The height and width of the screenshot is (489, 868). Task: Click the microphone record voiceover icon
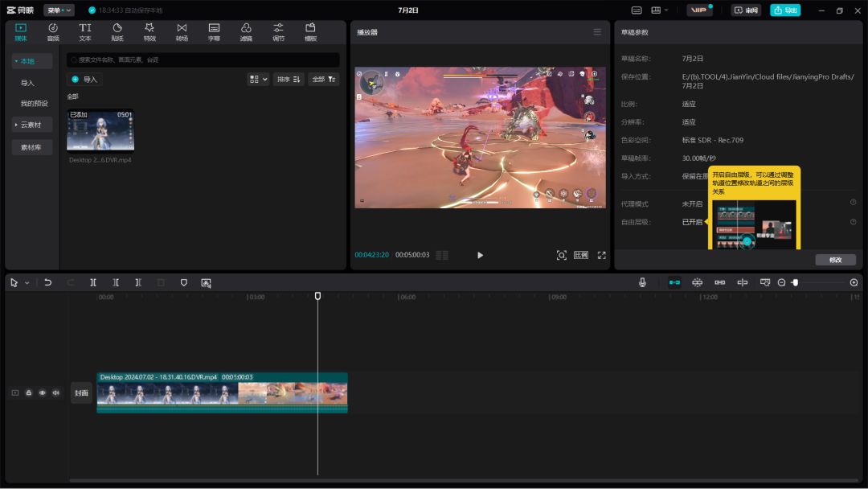(642, 282)
